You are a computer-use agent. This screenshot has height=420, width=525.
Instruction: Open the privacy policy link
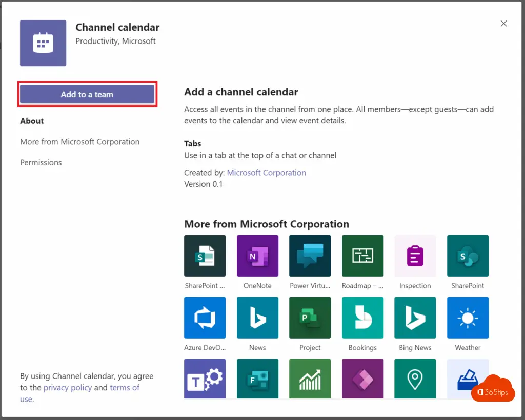tap(68, 388)
